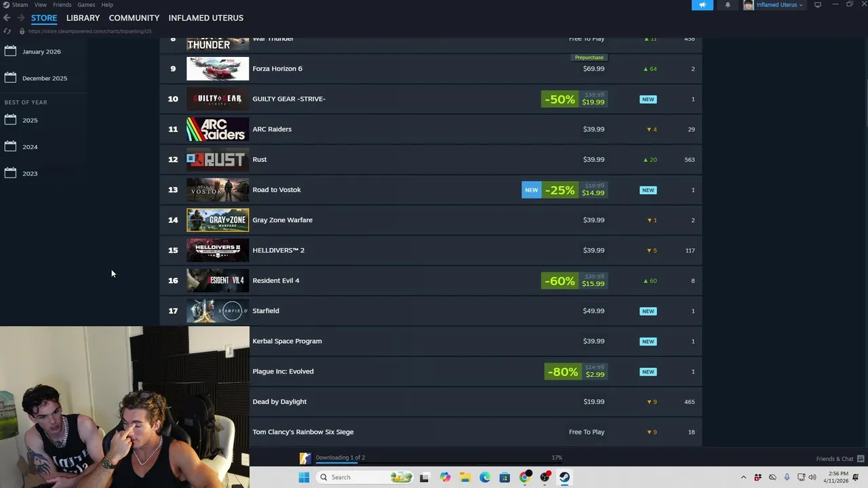Screen dimensions: 868x488
Task: Click the Windows taskbar Search box
Action: (366, 477)
